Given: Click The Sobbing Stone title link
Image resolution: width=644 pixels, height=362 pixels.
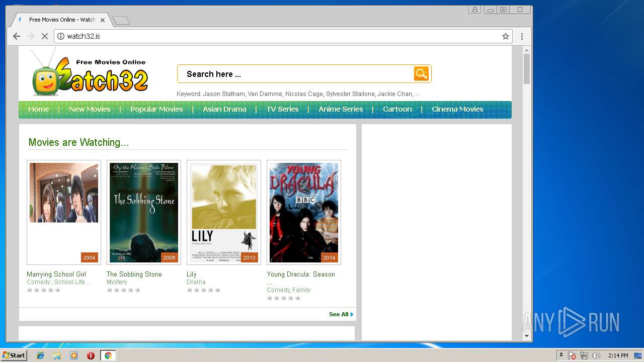Looking at the screenshot, I should pyautogui.click(x=134, y=274).
